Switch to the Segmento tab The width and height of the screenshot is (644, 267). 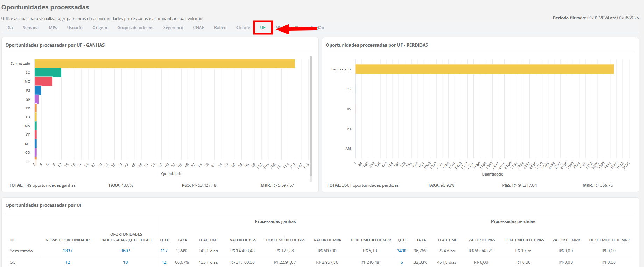coord(173,28)
